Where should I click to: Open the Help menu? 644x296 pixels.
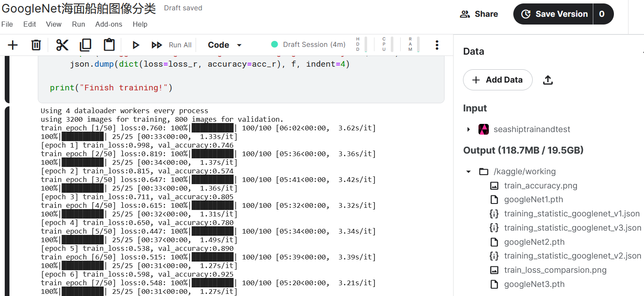click(140, 24)
